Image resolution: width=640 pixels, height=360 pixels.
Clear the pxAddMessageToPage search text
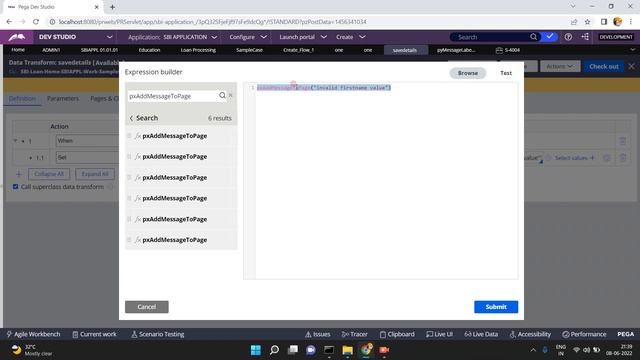231,96
